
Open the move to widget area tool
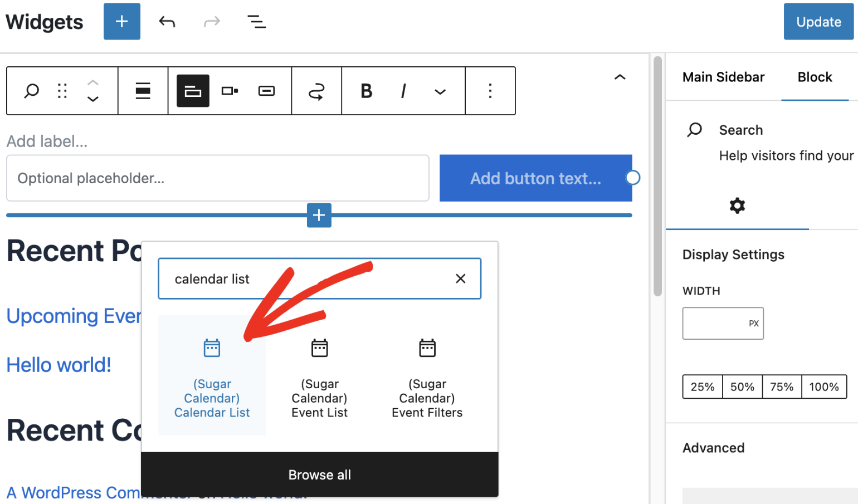coord(316,91)
